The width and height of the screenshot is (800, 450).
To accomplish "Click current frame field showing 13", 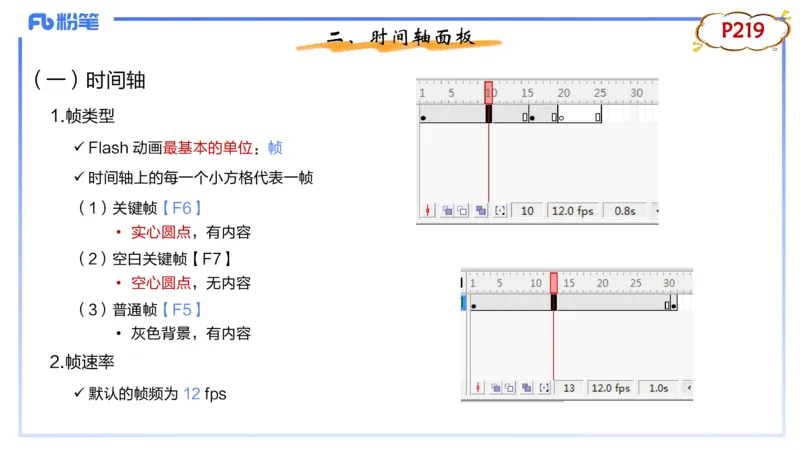I will point(569,388).
